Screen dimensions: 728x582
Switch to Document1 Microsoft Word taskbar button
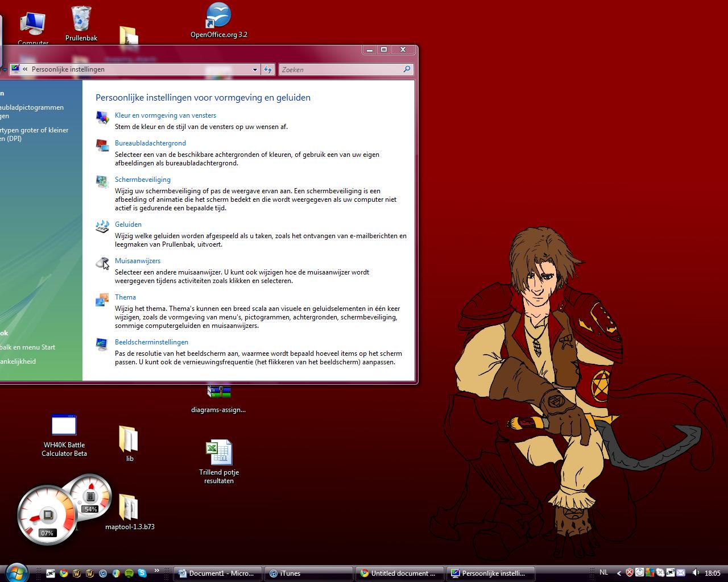pos(218,573)
